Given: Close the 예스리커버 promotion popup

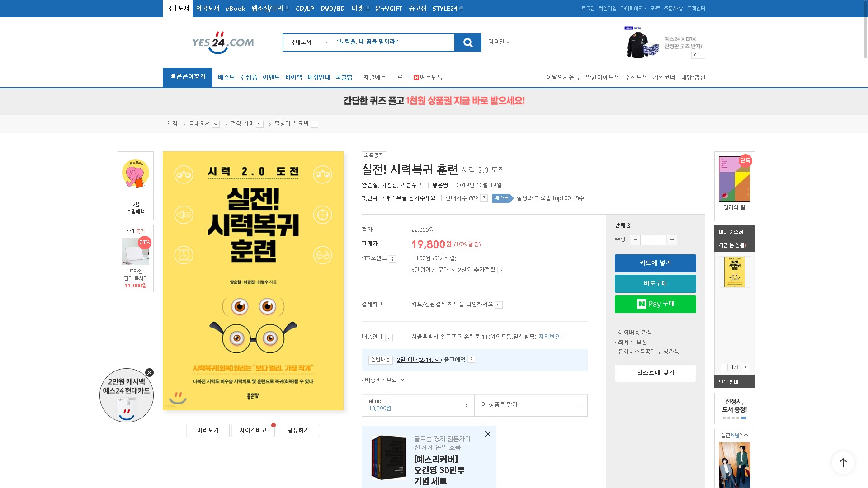Looking at the screenshot, I should point(488,434).
